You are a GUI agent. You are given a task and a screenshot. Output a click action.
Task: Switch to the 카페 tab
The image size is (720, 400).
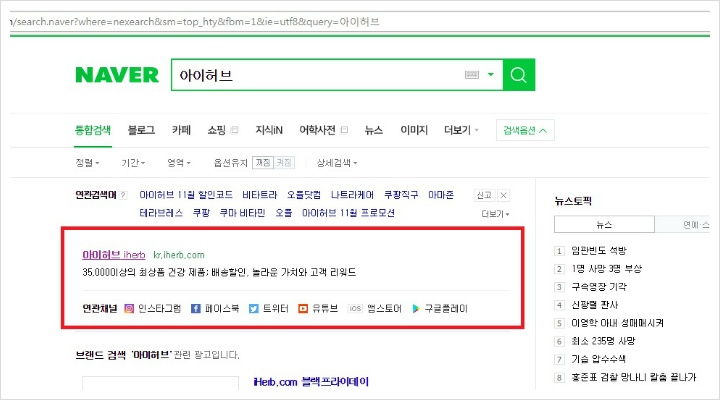[x=181, y=130]
